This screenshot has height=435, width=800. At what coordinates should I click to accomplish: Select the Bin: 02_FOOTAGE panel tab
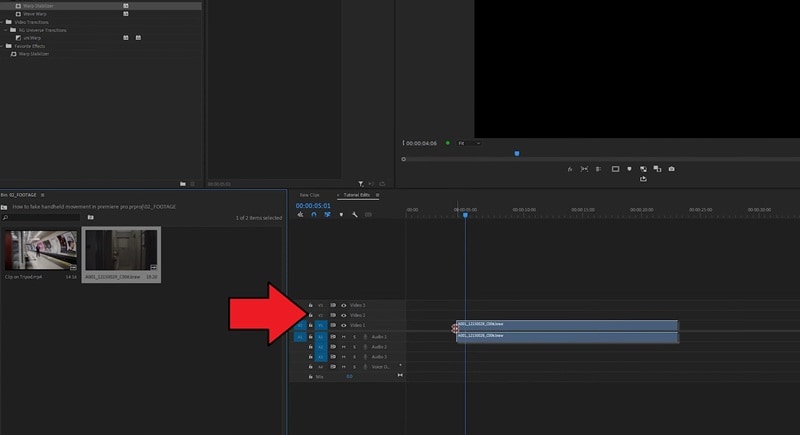click(x=18, y=195)
